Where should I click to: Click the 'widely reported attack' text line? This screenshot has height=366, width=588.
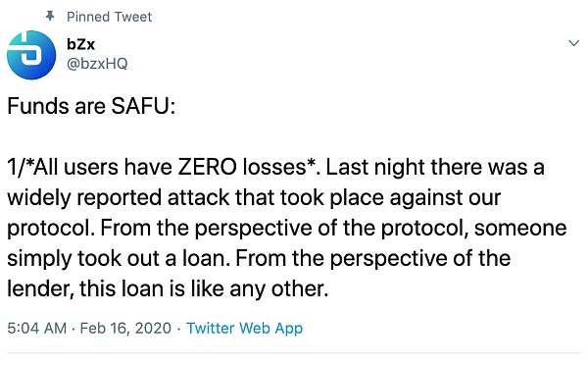(254, 198)
